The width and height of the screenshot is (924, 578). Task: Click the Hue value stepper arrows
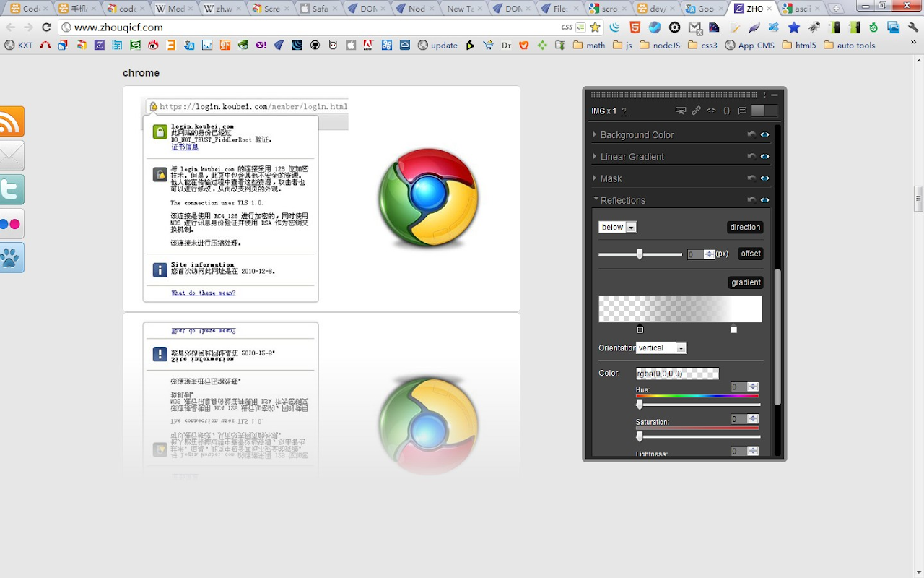753,387
